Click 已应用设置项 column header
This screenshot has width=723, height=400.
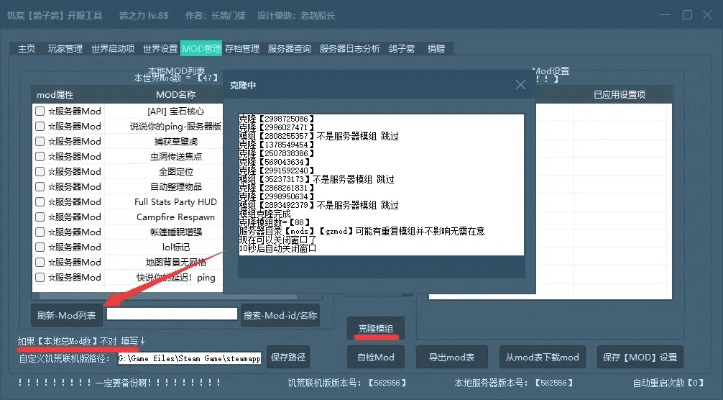[x=619, y=95]
